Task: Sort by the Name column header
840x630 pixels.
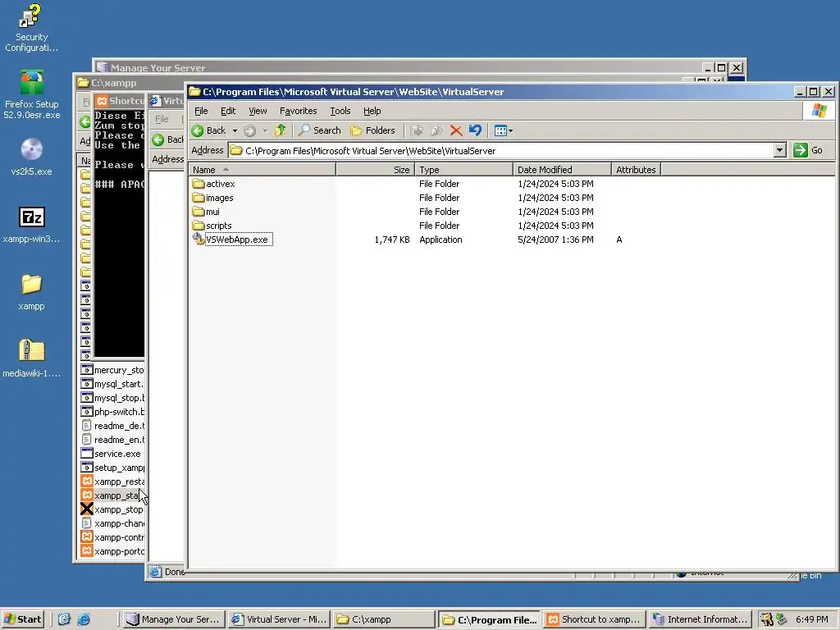Action: pyautogui.click(x=262, y=170)
